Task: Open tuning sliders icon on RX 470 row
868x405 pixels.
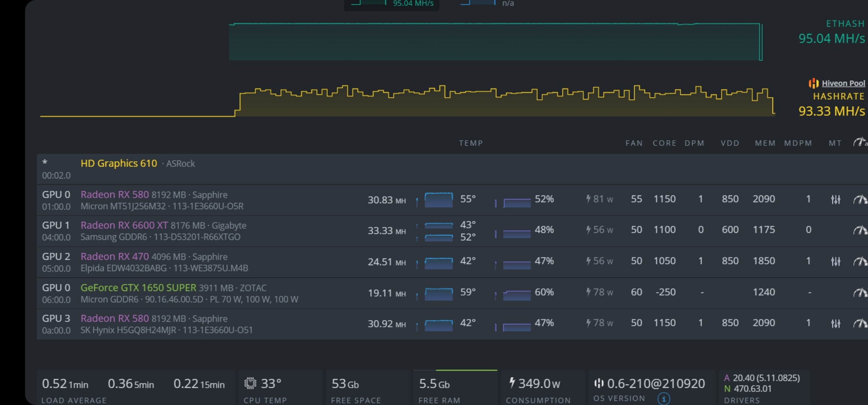Action: (835, 261)
